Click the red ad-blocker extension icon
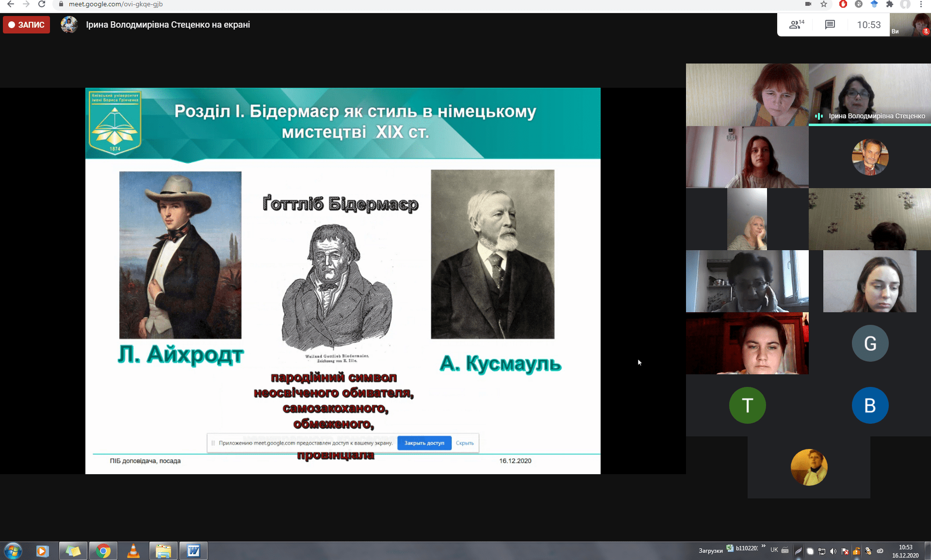Image resolution: width=931 pixels, height=560 pixels. (x=843, y=4)
